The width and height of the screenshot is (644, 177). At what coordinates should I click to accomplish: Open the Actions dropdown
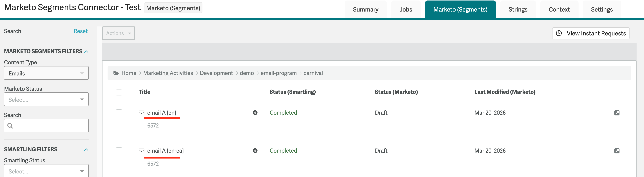[119, 33]
